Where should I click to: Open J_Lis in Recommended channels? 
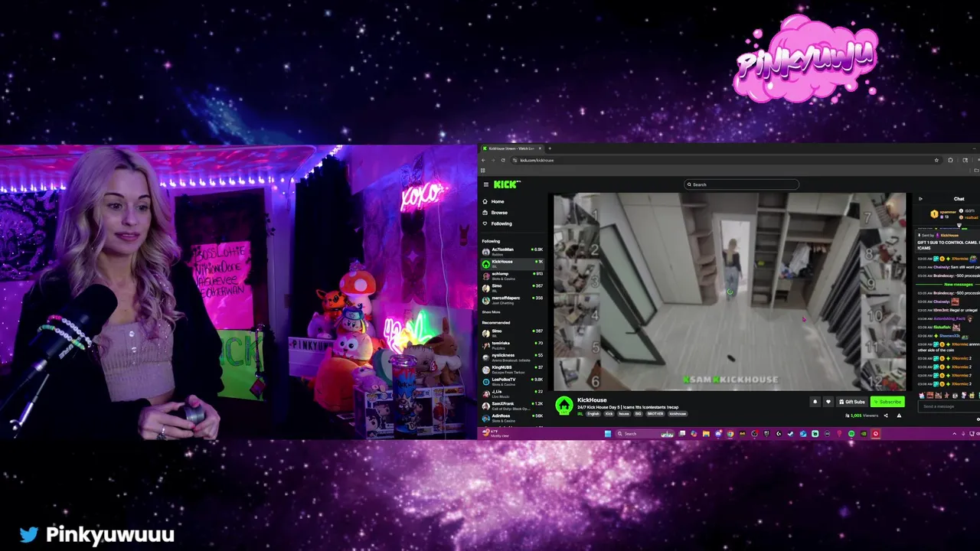512,393
